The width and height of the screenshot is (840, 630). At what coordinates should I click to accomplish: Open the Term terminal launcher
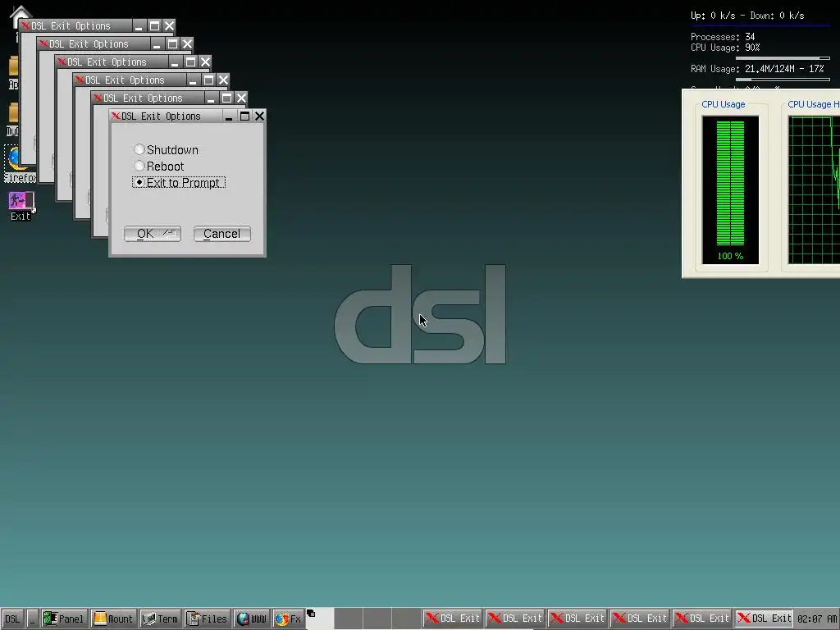pos(160,619)
